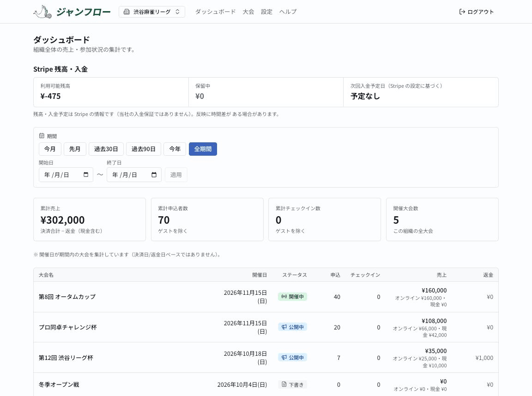Open the 終了日 calendar picker icon

click(x=154, y=175)
